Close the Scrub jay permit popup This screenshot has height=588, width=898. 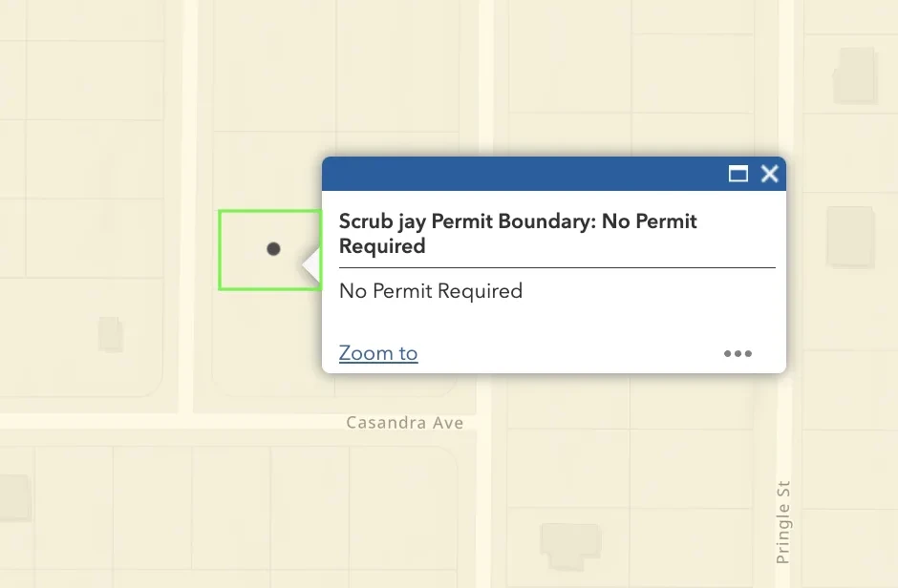coord(770,174)
